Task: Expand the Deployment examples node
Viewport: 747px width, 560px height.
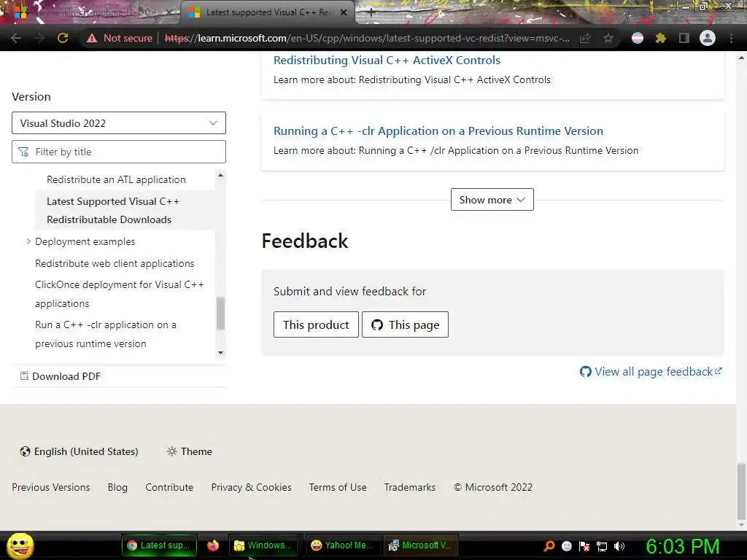Action: point(28,241)
